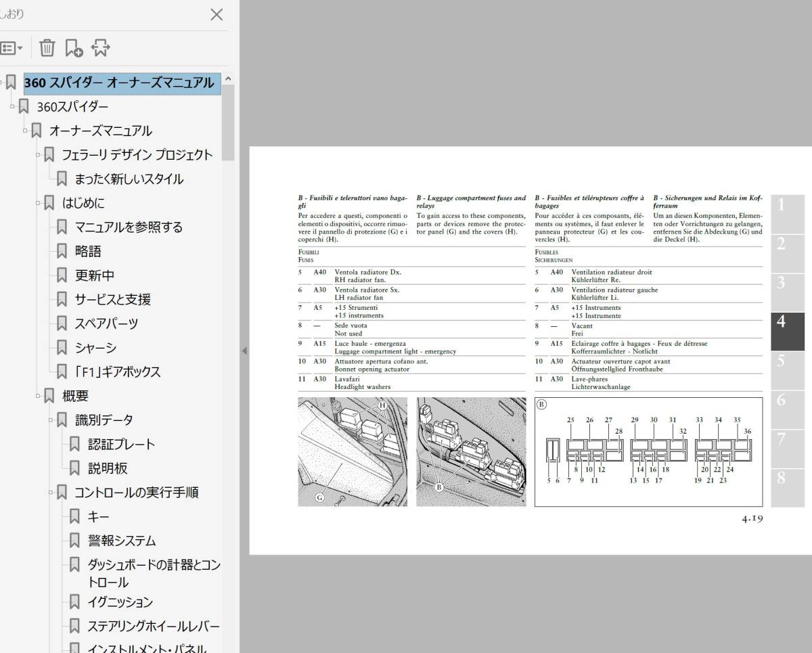Delete selected bookmark with trash icon

click(47, 47)
